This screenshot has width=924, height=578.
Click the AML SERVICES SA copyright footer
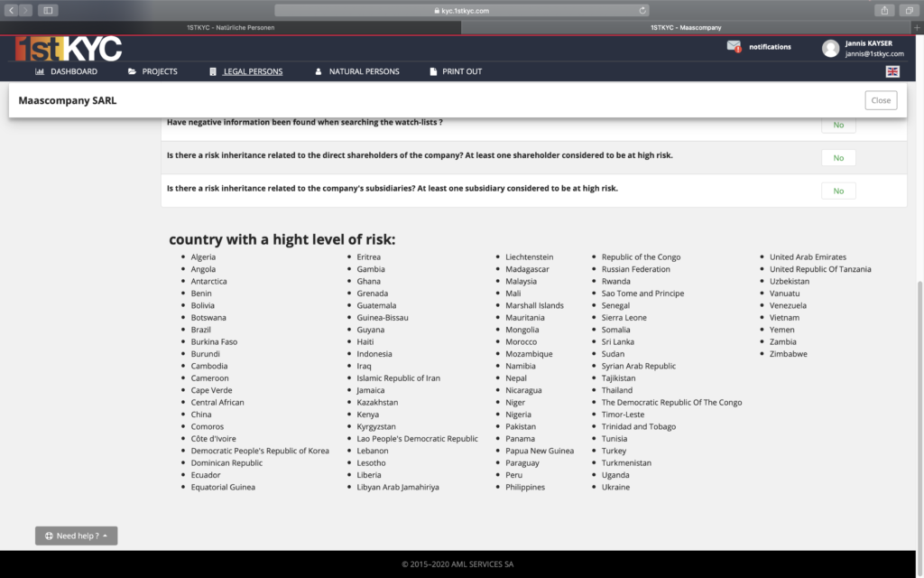[x=457, y=564]
